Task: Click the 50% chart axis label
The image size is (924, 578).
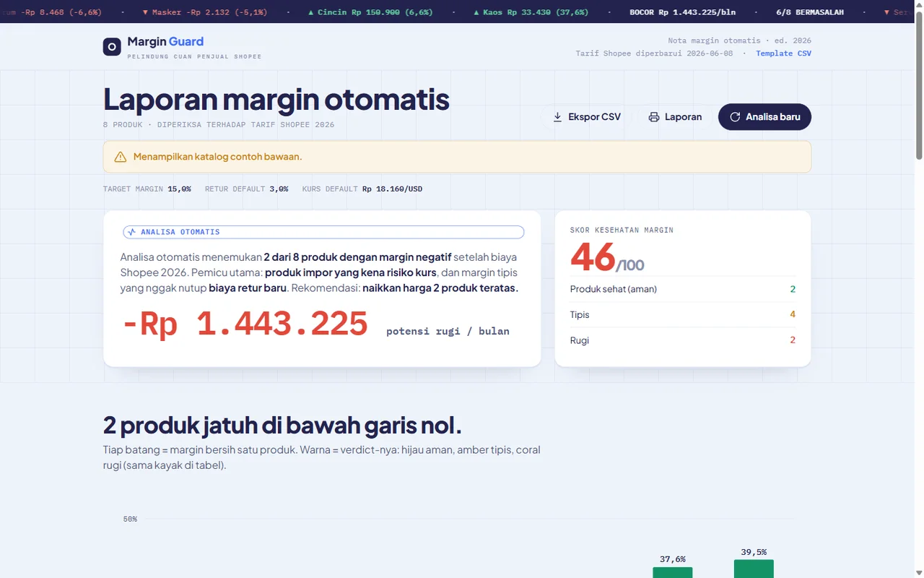Action: [130, 519]
